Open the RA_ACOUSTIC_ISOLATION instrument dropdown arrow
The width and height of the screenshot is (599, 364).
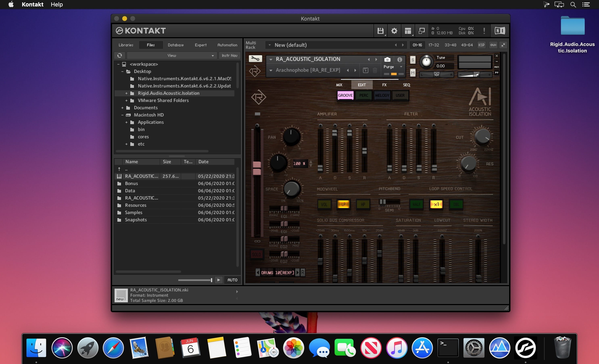pos(271,59)
